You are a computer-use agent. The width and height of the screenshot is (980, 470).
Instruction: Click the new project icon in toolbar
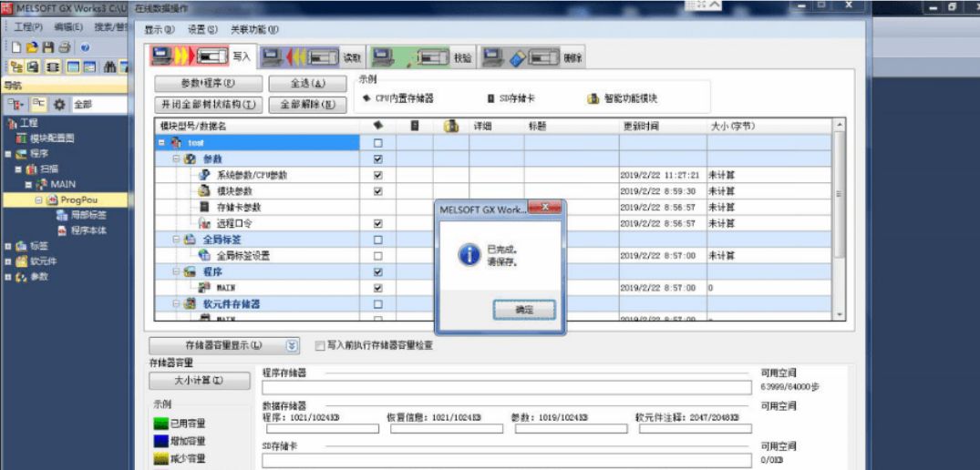(16, 46)
